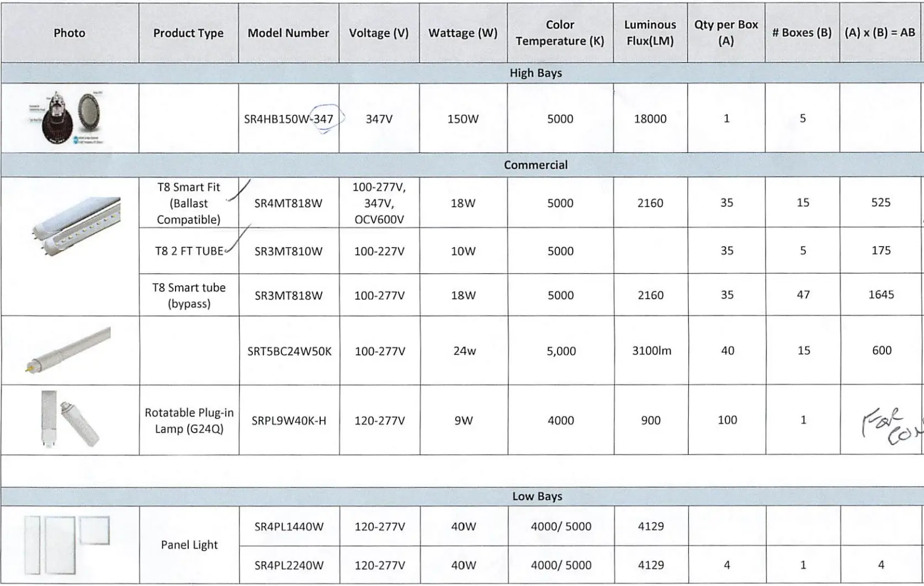Select the Product Type column header

click(188, 33)
